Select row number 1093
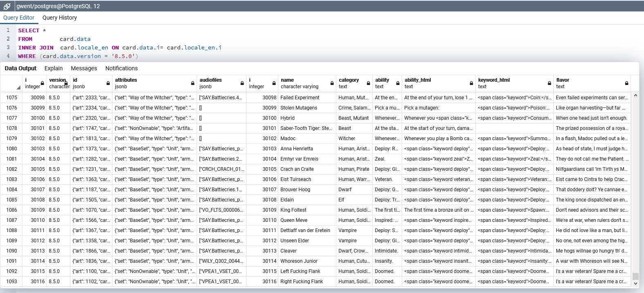 pos(11,282)
